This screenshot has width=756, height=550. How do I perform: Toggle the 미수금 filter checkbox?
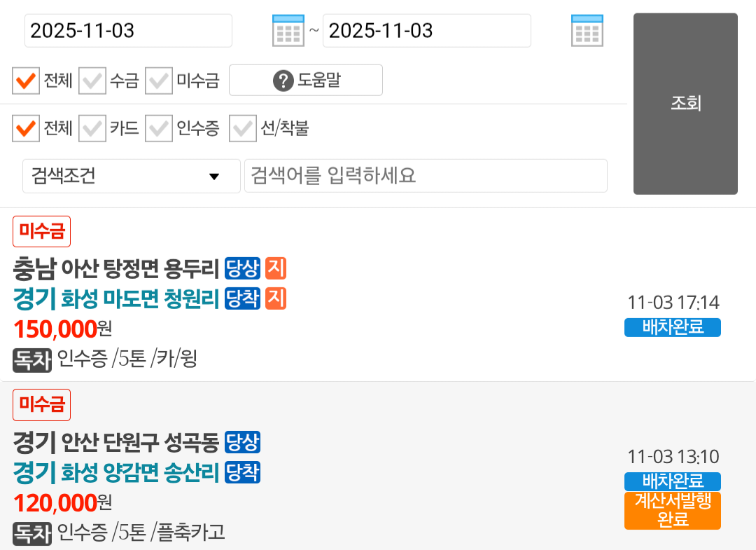[159, 81]
